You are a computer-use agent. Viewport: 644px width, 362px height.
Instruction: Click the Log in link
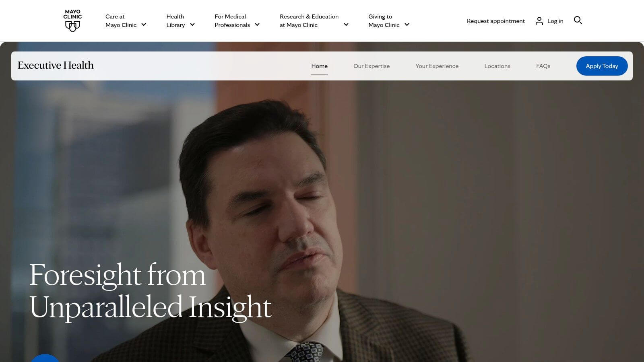[555, 21]
